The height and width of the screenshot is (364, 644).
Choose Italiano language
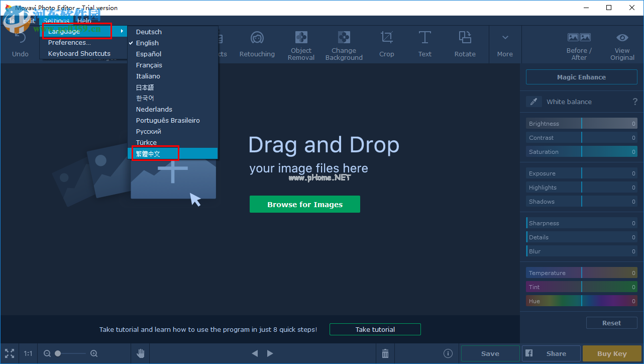[x=173, y=76]
